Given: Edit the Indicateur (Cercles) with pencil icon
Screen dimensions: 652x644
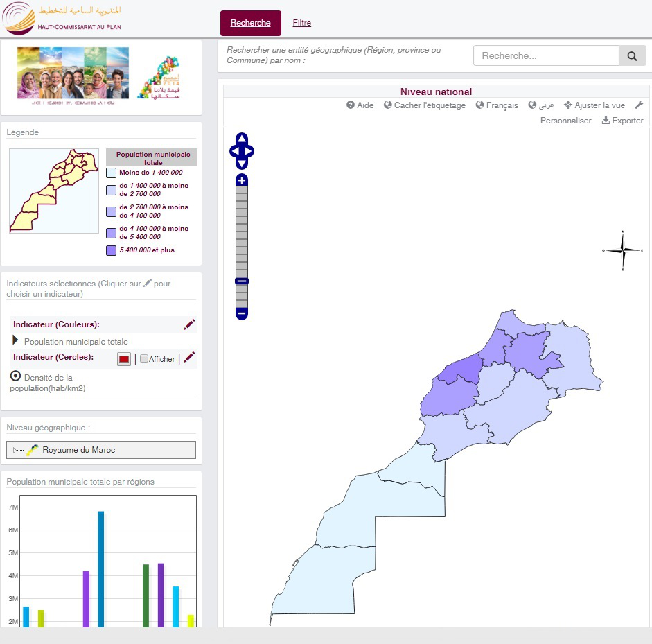Looking at the screenshot, I should (189, 358).
